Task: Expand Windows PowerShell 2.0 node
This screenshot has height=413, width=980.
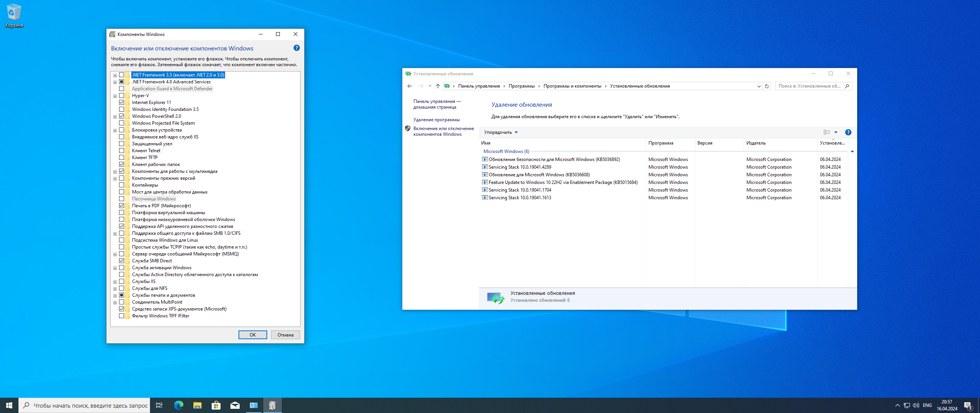Action: click(x=115, y=117)
